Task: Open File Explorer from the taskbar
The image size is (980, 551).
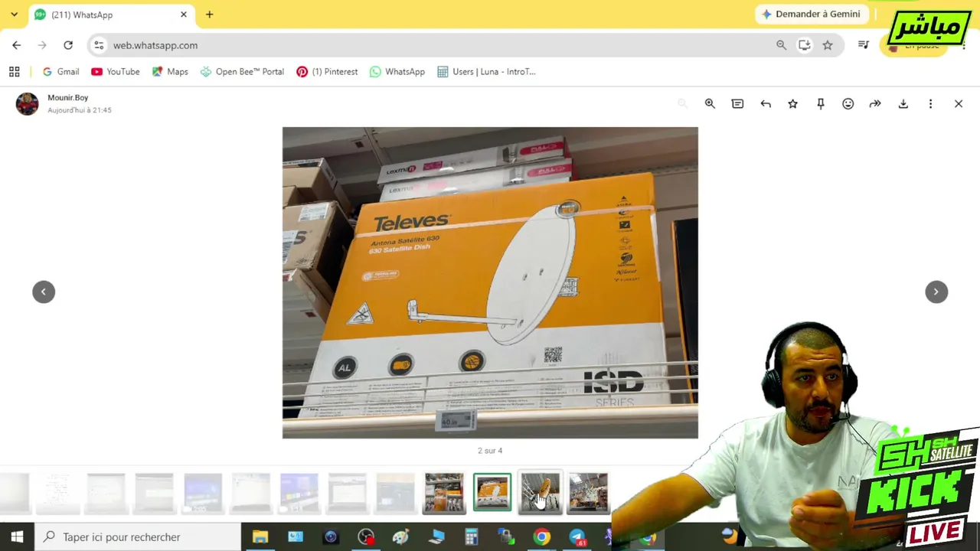Action: pyautogui.click(x=260, y=537)
